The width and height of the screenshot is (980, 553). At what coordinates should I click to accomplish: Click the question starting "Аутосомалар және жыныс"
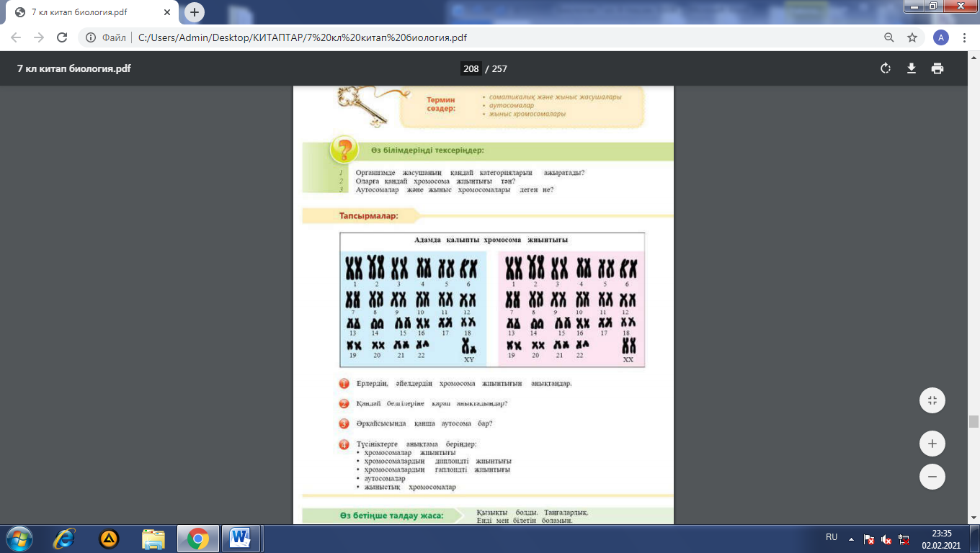tap(455, 190)
